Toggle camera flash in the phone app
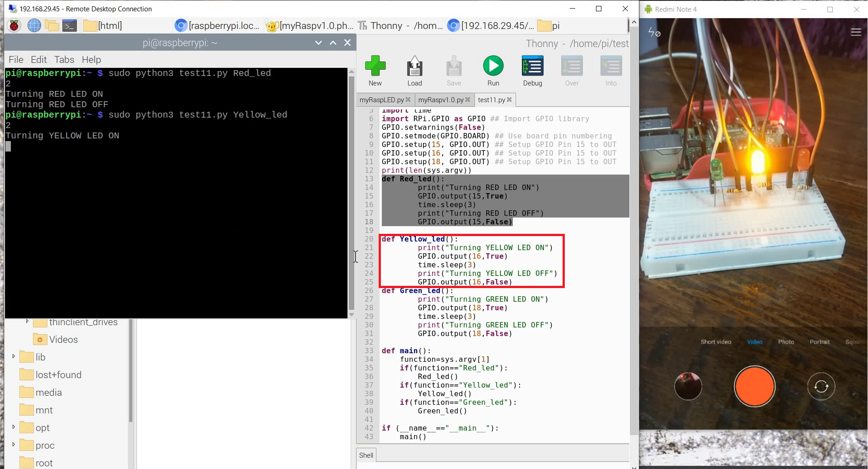The width and height of the screenshot is (868, 469). (654, 32)
